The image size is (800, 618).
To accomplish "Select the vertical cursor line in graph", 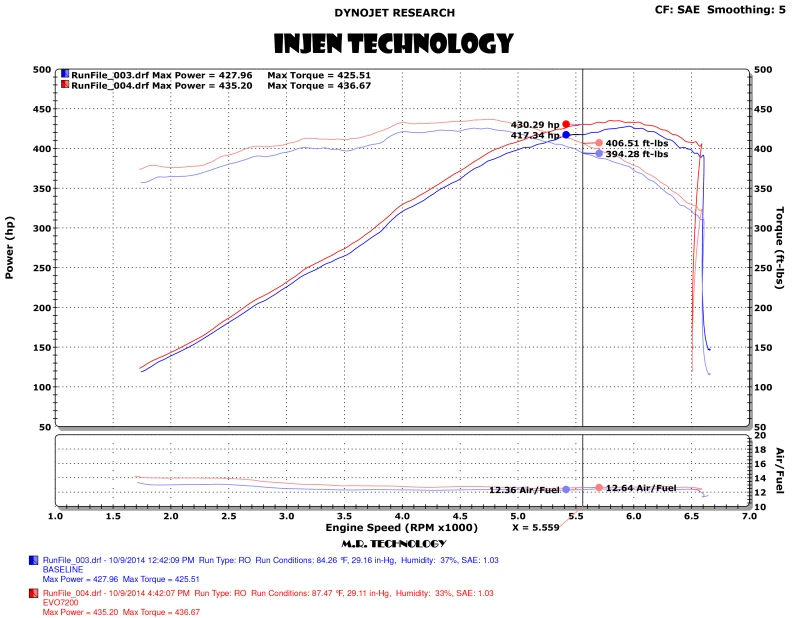I will 583,300.
